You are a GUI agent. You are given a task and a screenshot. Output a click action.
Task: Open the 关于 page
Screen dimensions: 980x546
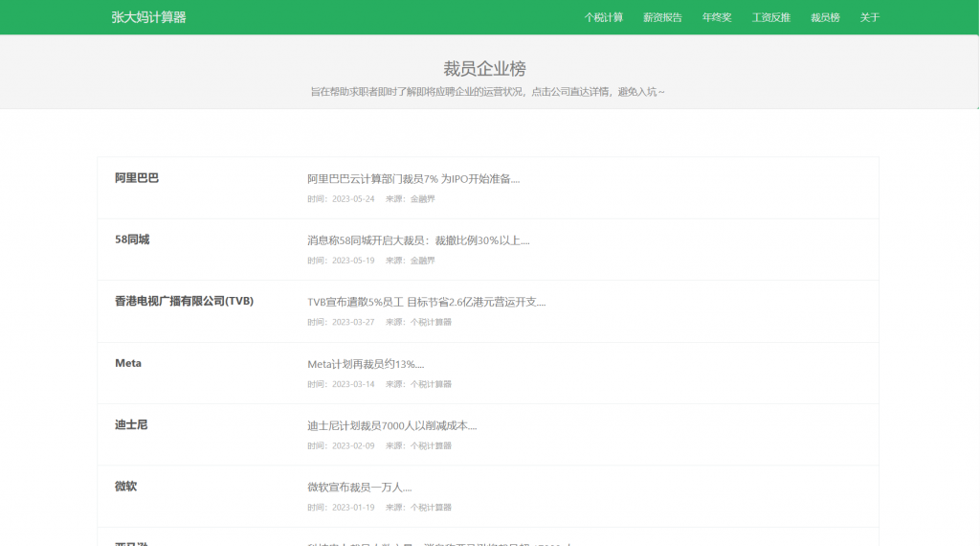pyautogui.click(x=869, y=17)
